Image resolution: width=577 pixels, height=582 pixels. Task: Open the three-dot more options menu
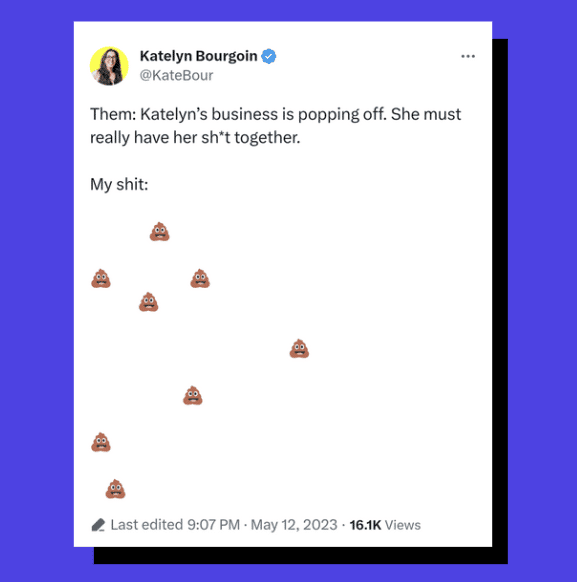tap(468, 56)
